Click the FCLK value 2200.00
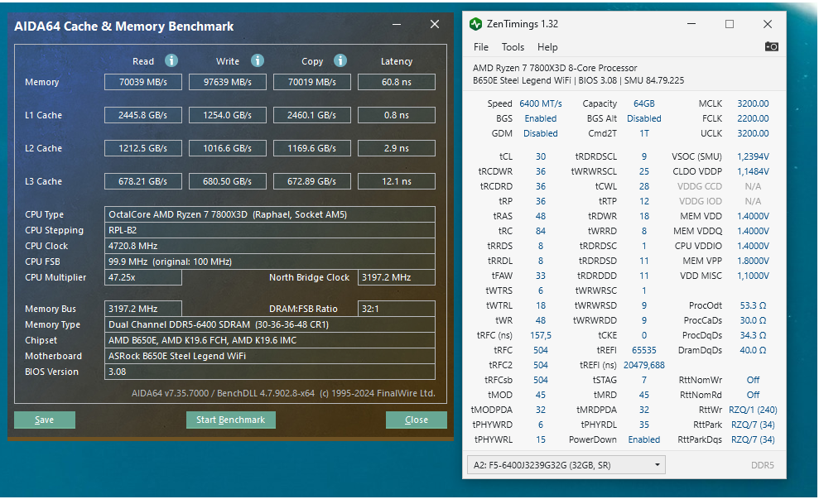 (753, 118)
